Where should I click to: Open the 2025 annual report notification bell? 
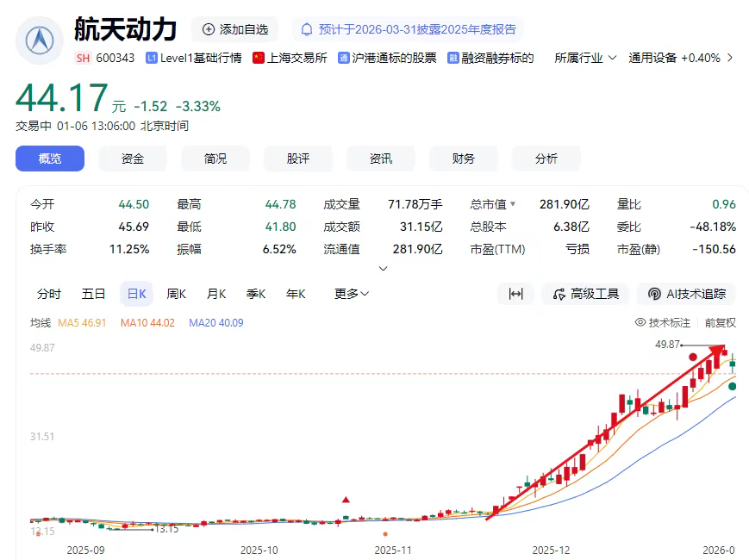click(307, 29)
